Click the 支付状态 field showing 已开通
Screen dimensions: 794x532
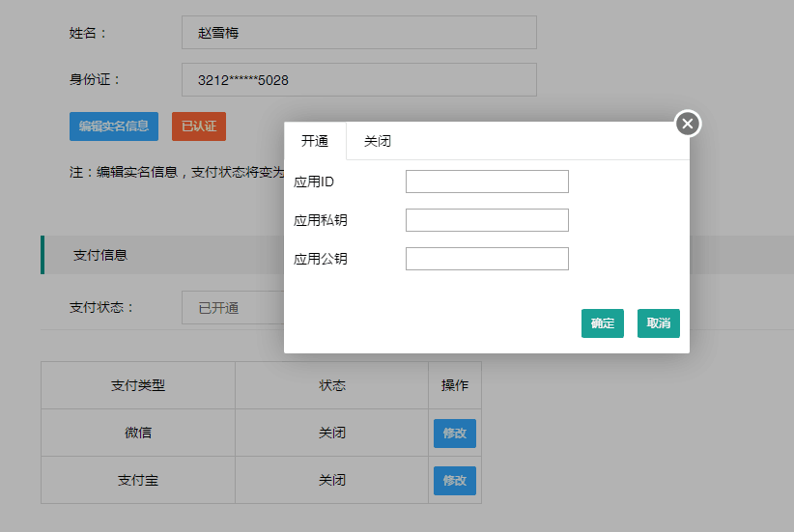[x=232, y=308]
